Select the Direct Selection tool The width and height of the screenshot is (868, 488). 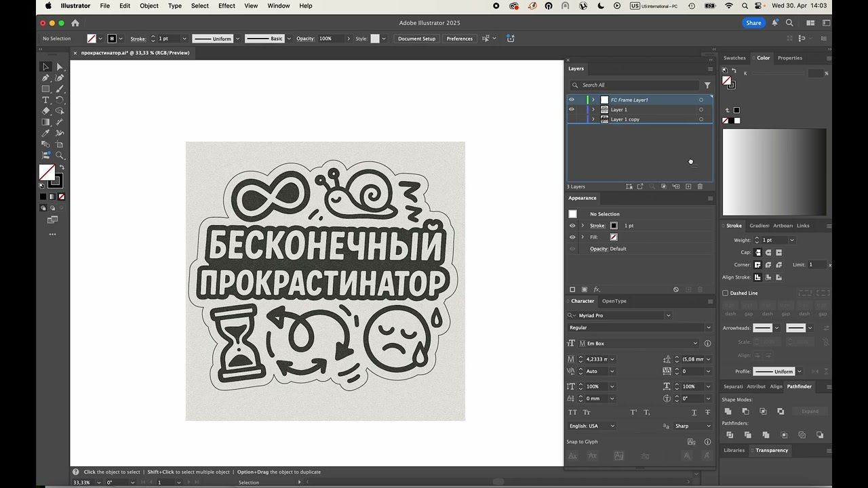click(60, 66)
